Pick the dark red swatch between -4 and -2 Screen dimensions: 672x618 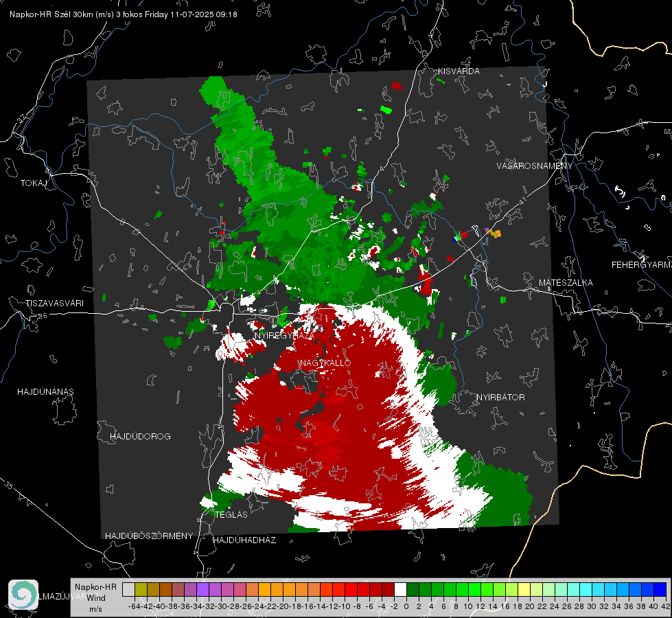(x=388, y=589)
